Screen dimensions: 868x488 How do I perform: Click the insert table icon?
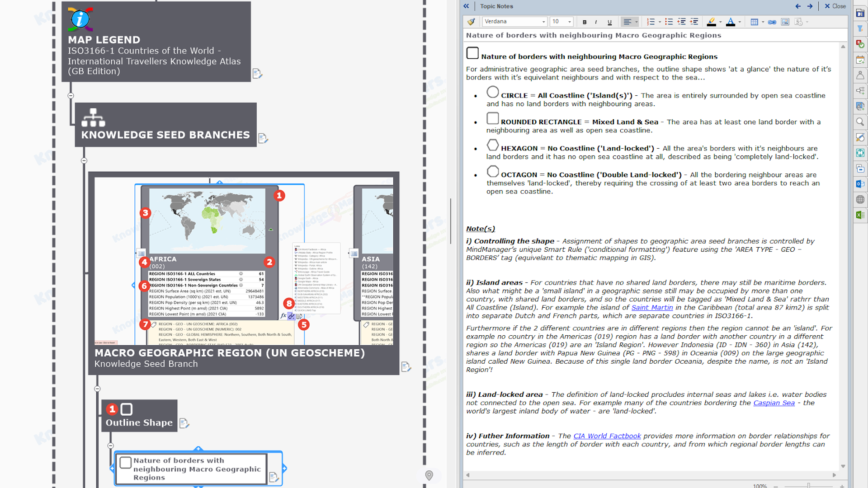coord(754,22)
